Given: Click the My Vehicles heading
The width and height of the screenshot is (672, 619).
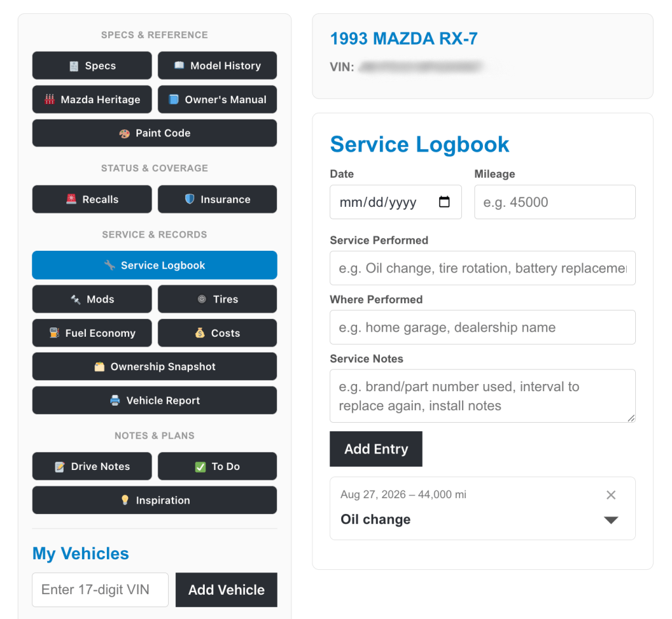Looking at the screenshot, I should [81, 553].
